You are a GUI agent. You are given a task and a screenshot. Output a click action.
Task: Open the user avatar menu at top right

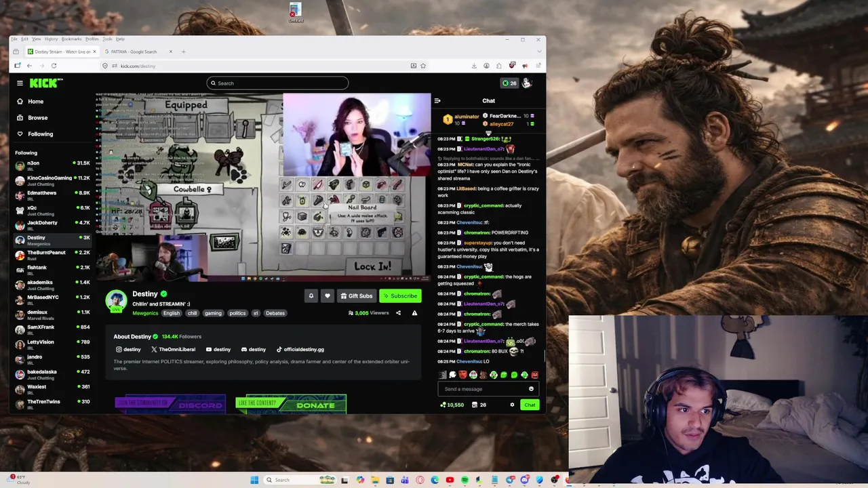tap(527, 83)
